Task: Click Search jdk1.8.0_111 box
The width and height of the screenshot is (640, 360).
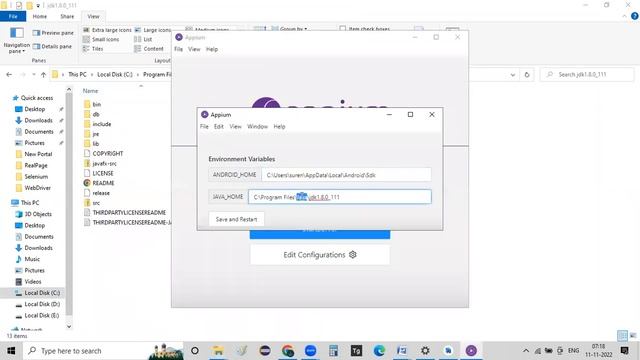Action: pos(587,75)
